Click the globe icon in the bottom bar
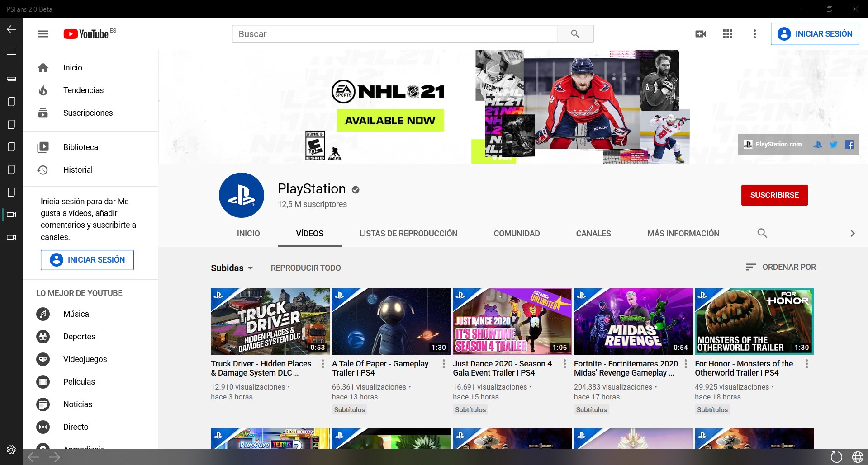Screen dimensions: 868x465 (858, 457)
